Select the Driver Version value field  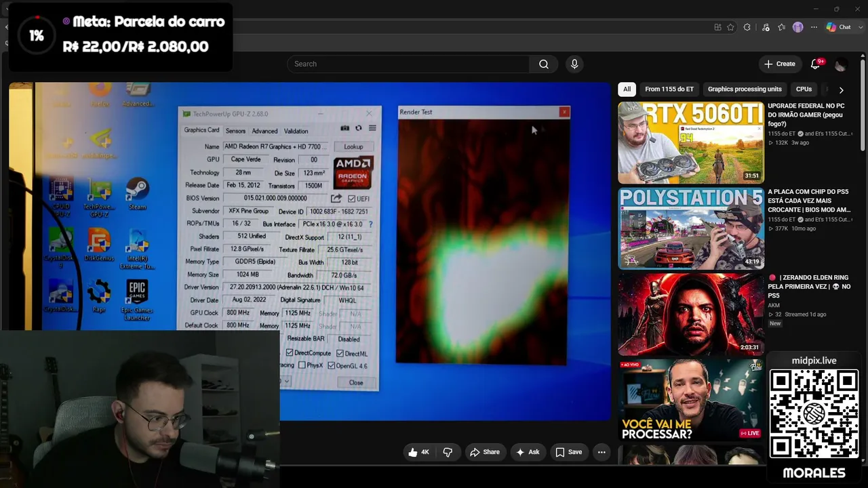tap(296, 287)
